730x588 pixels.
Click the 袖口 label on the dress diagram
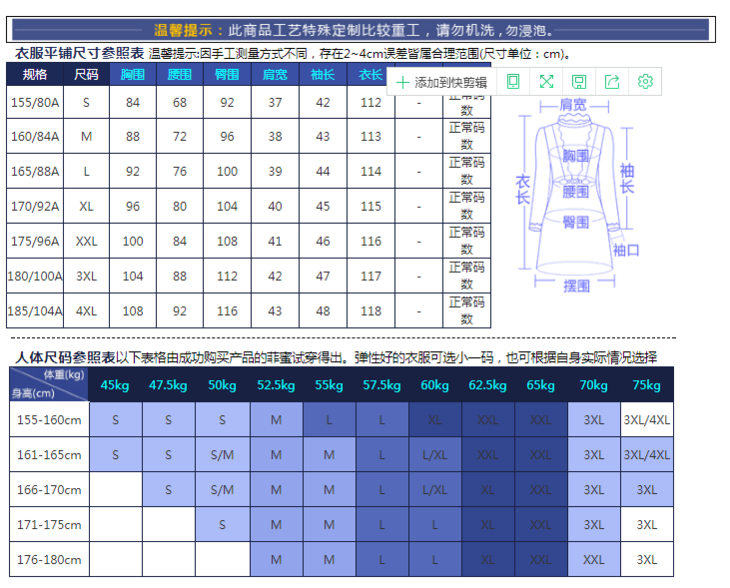[626, 250]
